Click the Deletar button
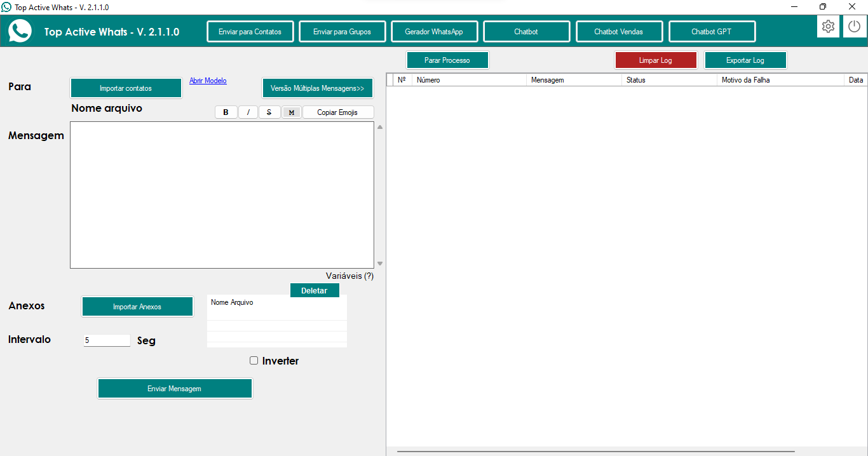The image size is (868, 456). point(315,290)
